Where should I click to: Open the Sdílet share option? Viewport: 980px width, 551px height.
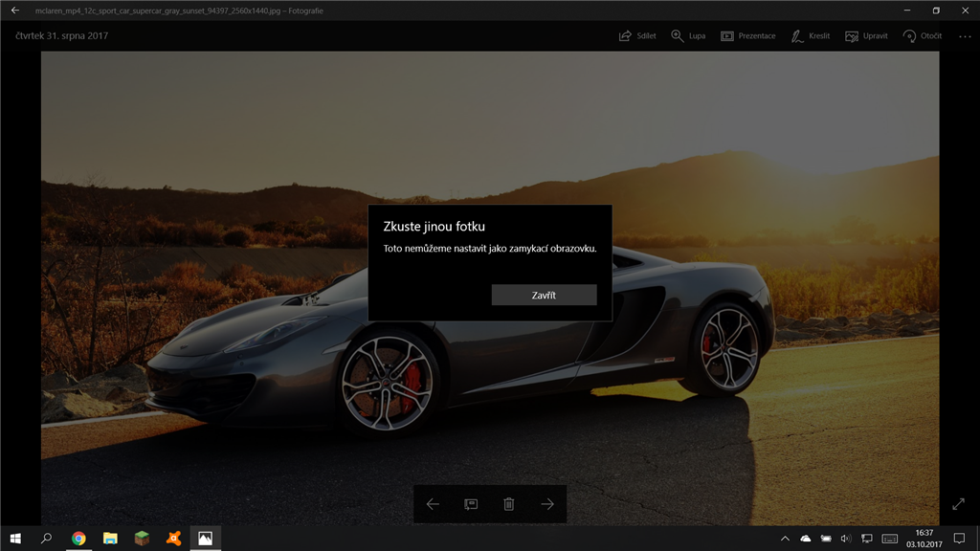point(638,36)
